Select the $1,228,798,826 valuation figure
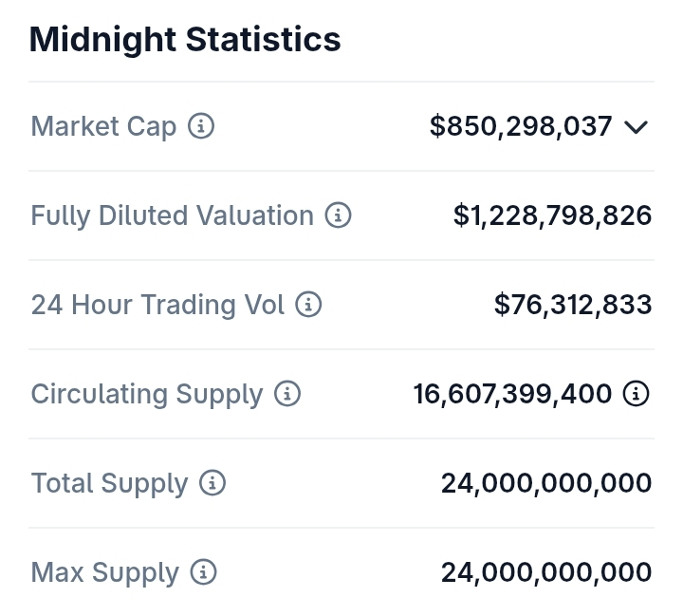Image resolution: width=683 pixels, height=616 pixels. 552,215
